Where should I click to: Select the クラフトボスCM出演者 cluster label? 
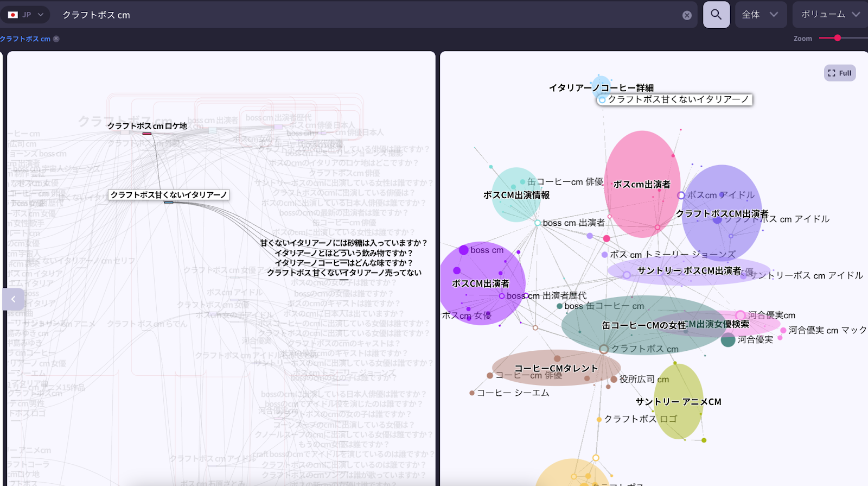tap(722, 214)
